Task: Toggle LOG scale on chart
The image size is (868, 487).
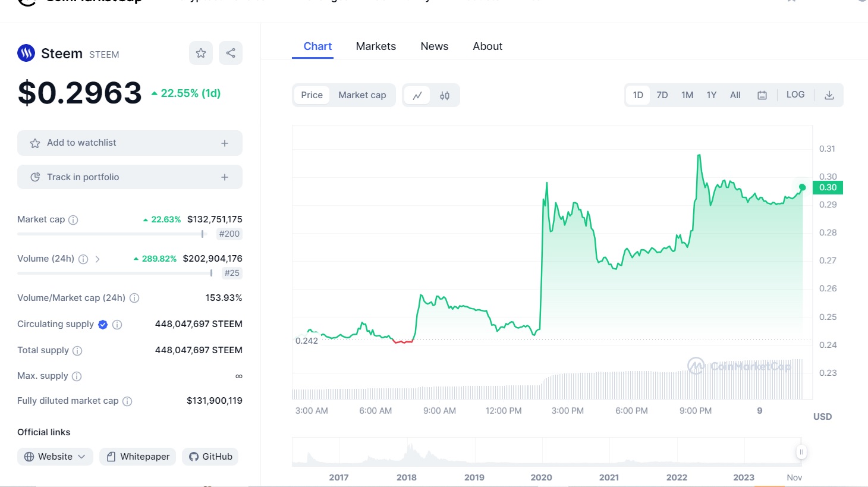Action: tap(795, 95)
